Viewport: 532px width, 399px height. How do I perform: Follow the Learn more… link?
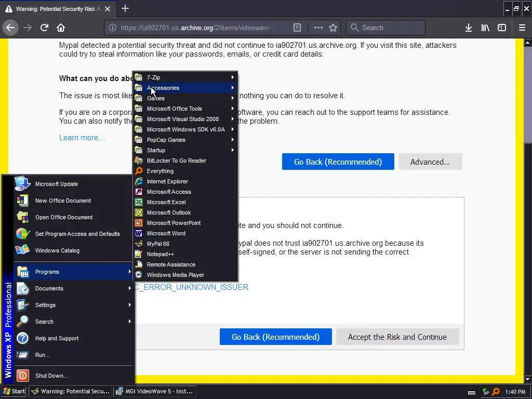pos(82,138)
